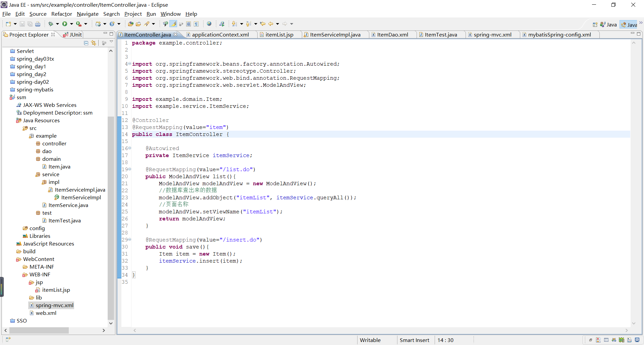Click the Search flashlight icon

tap(147, 24)
